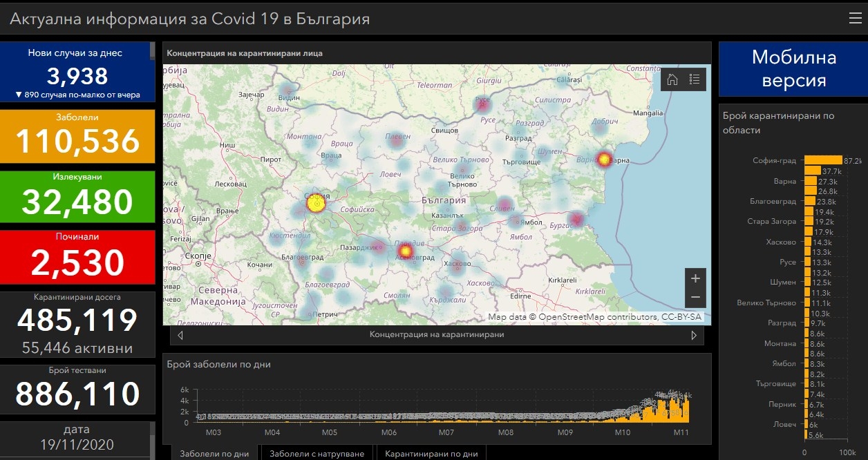Click the Sofia yellow hotspot on map
868x460 pixels.
pyautogui.click(x=316, y=204)
